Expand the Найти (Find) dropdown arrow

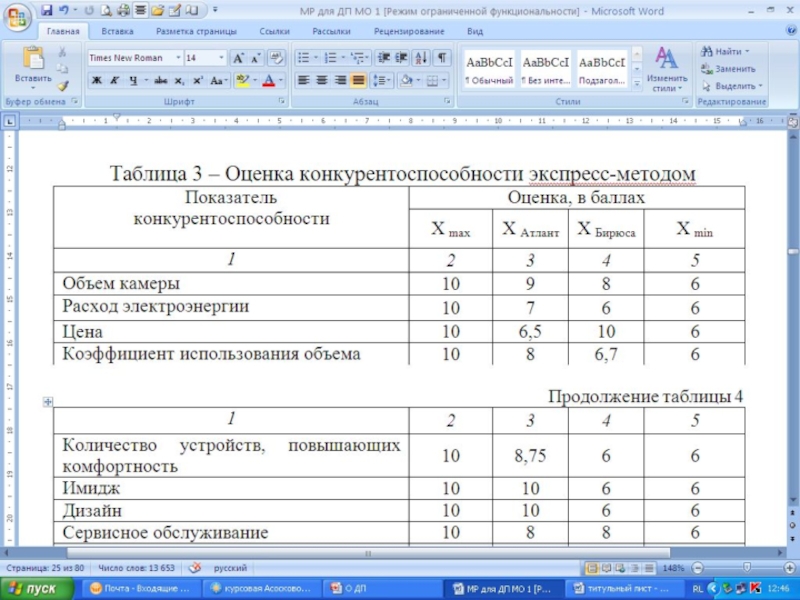(x=748, y=51)
